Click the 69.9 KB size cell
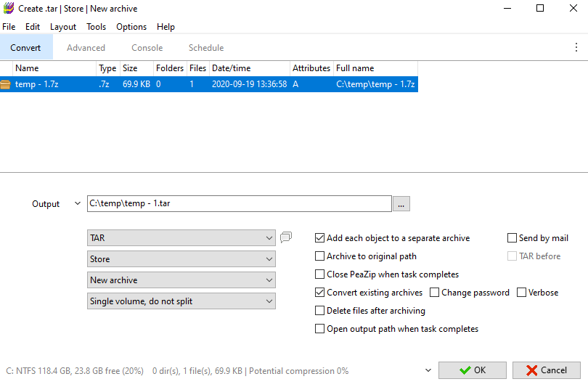Screen dimensions: 588x387 [136, 84]
